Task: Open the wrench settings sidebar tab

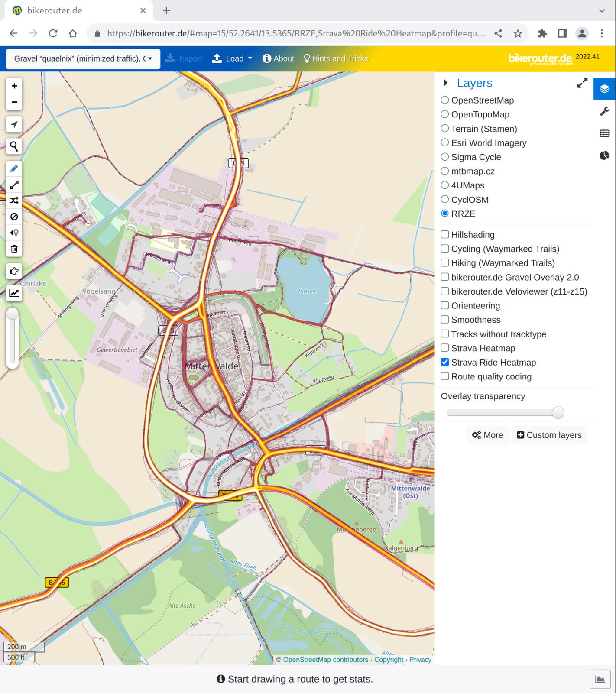Action: coord(604,112)
